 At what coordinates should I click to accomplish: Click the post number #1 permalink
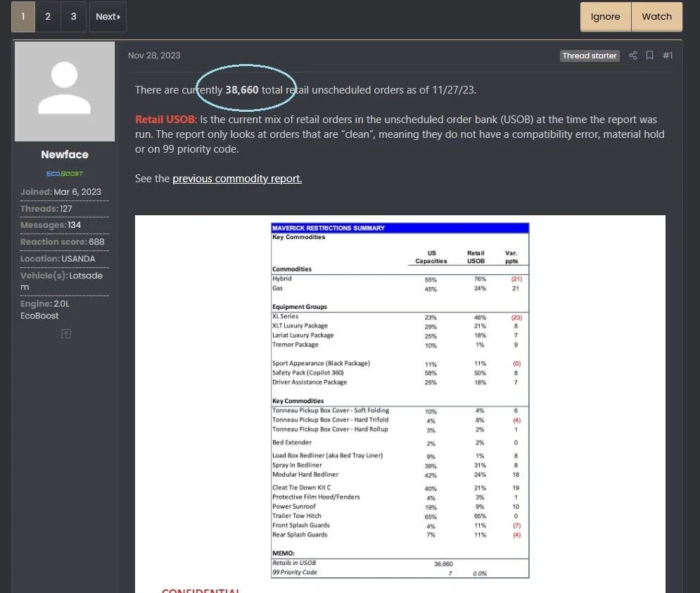click(668, 56)
